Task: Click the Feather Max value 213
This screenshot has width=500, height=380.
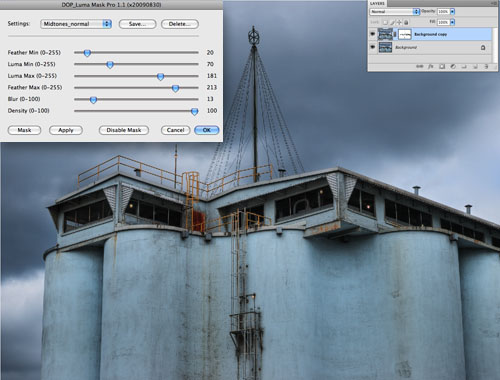Action: pos(212,87)
